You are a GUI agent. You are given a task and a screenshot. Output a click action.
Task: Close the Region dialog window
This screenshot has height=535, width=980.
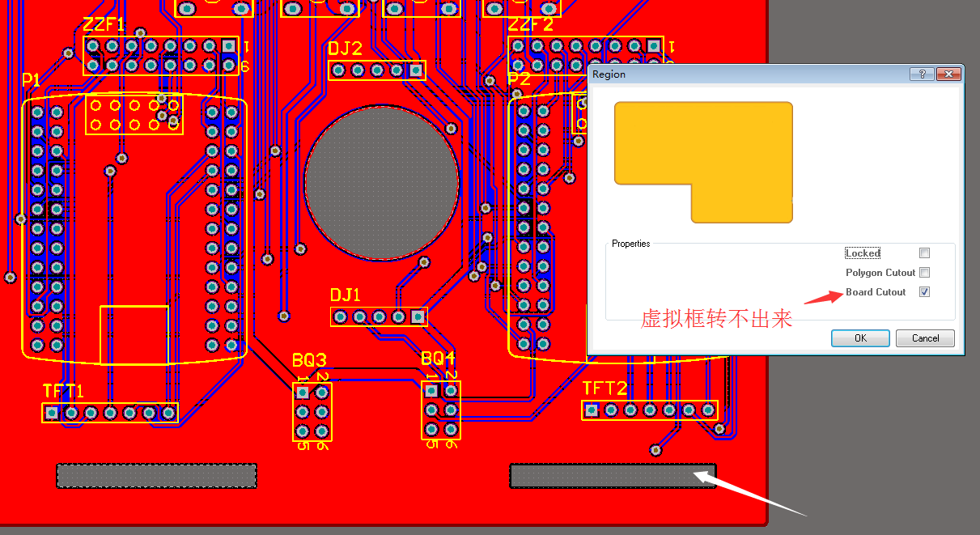click(x=948, y=74)
